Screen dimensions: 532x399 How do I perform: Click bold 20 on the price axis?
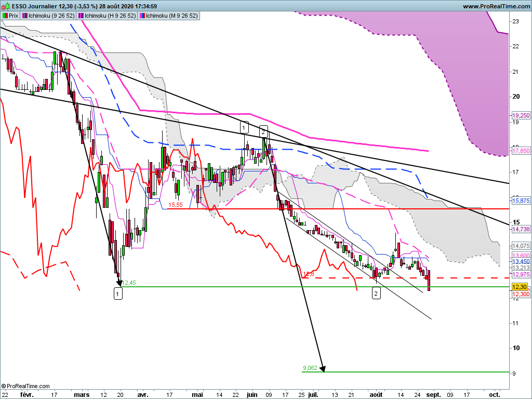(x=516, y=96)
